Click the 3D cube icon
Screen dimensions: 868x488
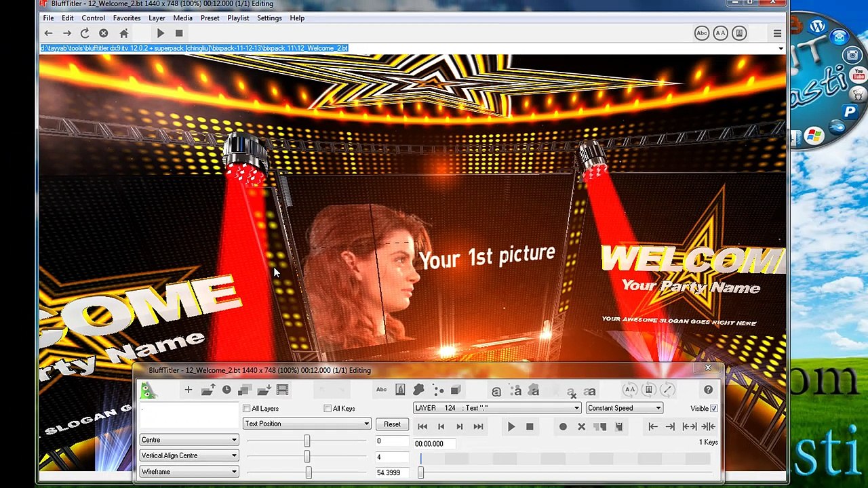[456, 390]
